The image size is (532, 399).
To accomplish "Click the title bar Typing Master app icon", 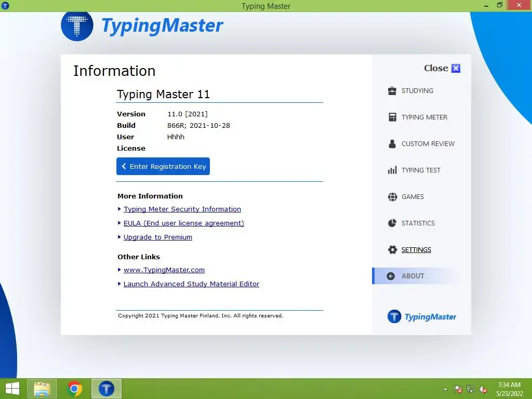I will 5,5.
